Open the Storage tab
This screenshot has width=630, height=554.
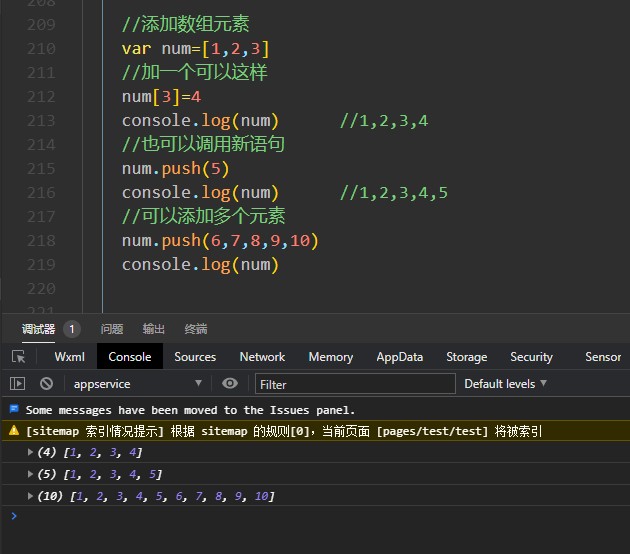point(466,357)
